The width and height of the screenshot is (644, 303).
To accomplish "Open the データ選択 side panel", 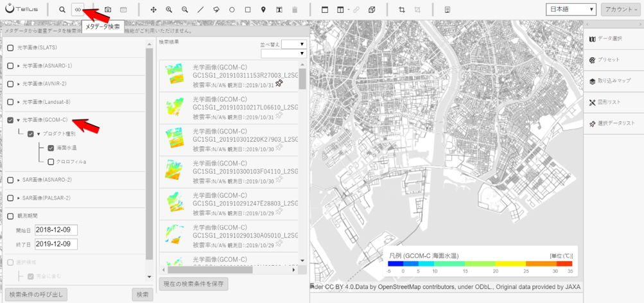I will pyautogui.click(x=614, y=39).
